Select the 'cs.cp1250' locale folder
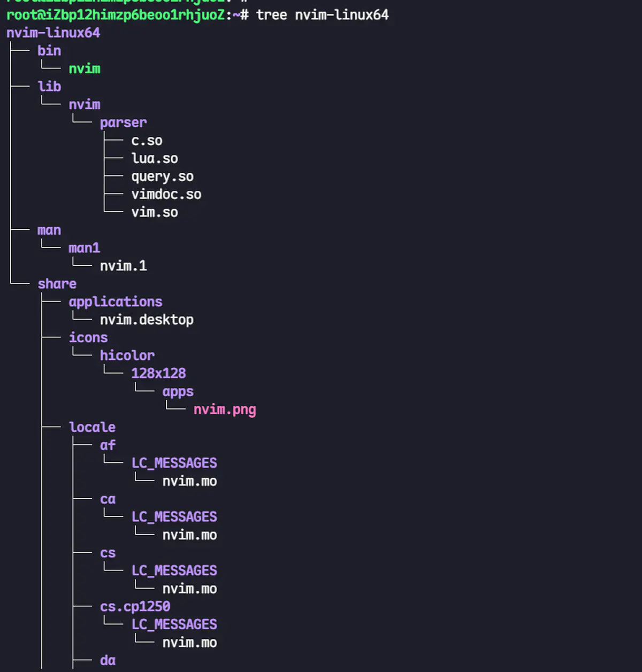Image resolution: width=642 pixels, height=672 pixels. 135,607
